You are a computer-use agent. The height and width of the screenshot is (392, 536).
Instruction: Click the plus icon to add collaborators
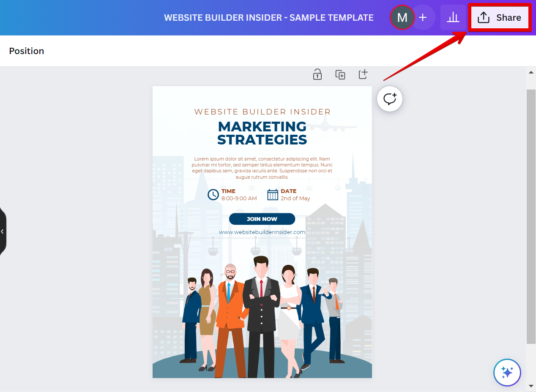pos(423,18)
